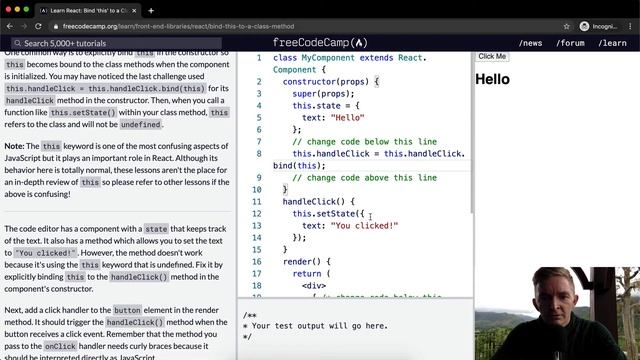Click comment '// change code above this line'

pos(364,178)
